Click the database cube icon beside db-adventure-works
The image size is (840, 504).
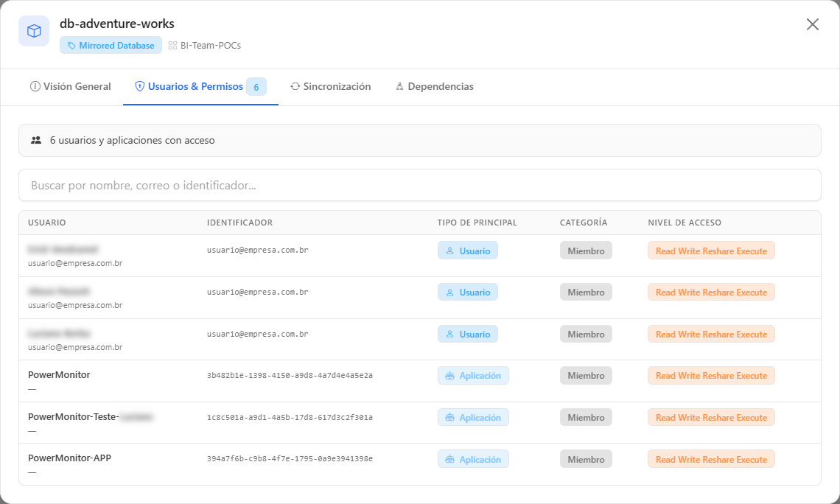(x=34, y=31)
